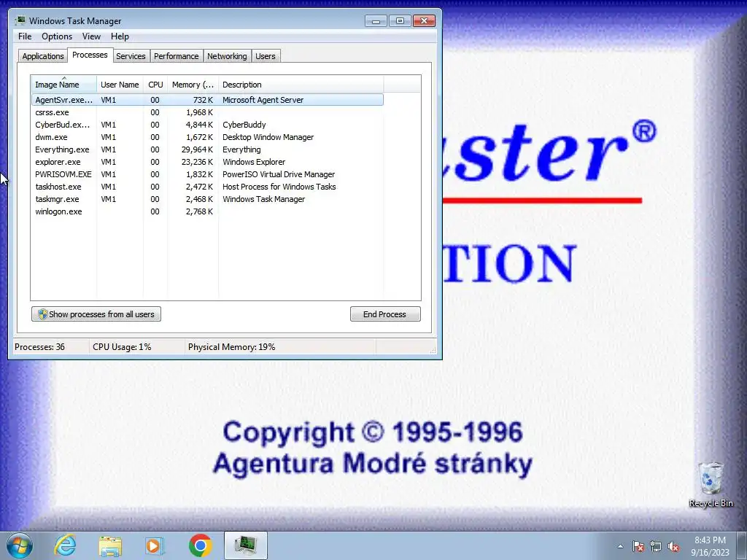This screenshot has width=747, height=560.
Task: Switch to the Networking tab
Action: (228, 56)
